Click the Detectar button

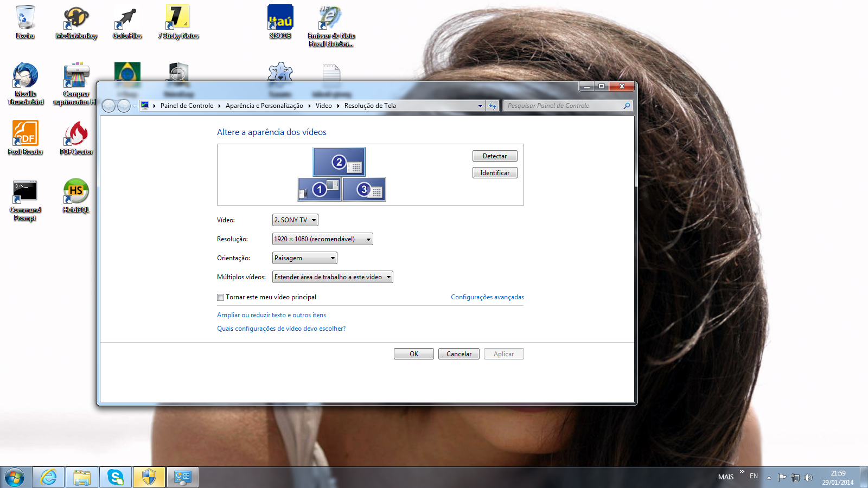(495, 156)
